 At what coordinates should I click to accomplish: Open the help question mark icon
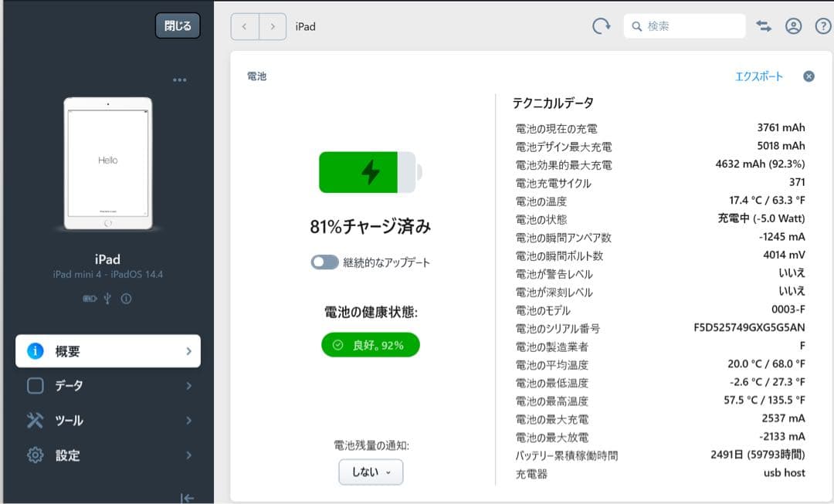click(823, 26)
